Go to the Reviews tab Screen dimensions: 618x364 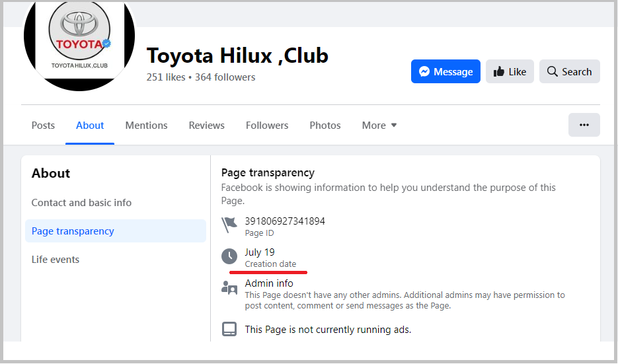click(x=206, y=126)
